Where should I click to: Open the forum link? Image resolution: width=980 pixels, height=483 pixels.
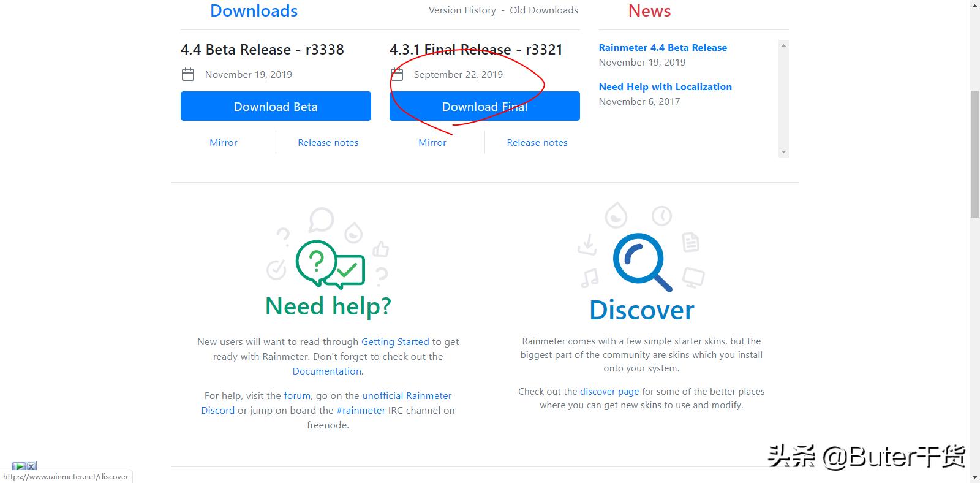coord(298,395)
